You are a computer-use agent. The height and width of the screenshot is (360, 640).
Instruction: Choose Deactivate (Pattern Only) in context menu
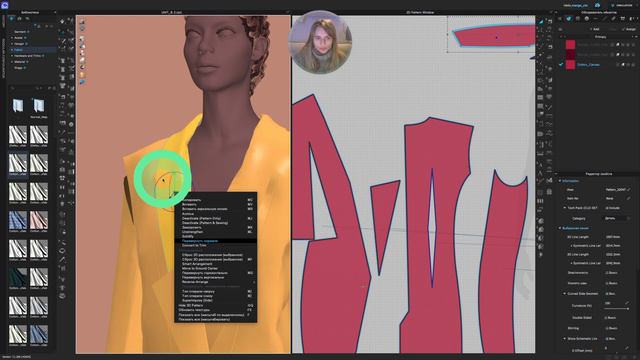coord(201,218)
